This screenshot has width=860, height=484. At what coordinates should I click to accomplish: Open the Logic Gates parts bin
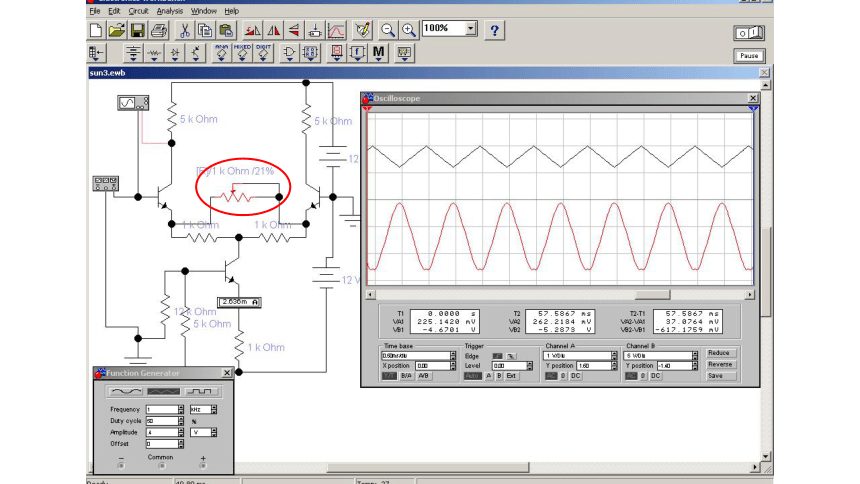[289, 53]
